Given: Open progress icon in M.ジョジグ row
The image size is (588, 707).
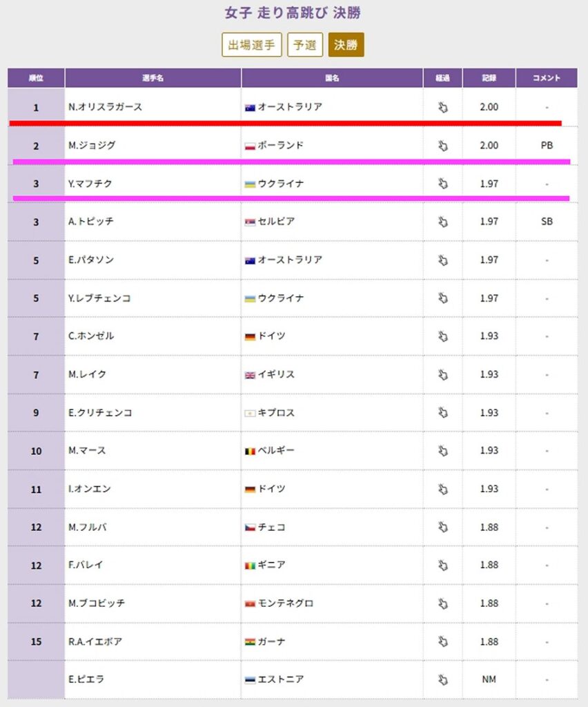Looking at the screenshot, I should [x=442, y=146].
